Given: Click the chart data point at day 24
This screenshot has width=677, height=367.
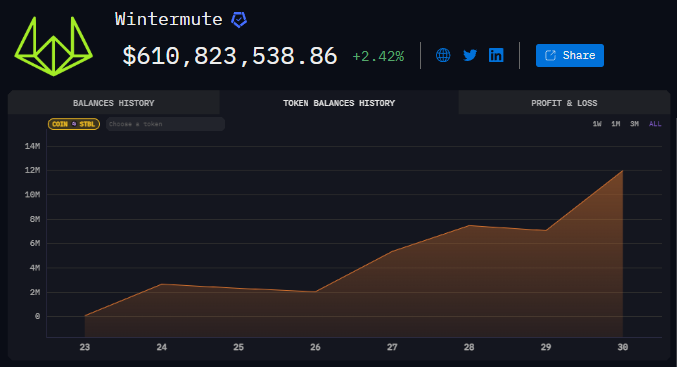Looking at the screenshot, I should tap(161, 284).
